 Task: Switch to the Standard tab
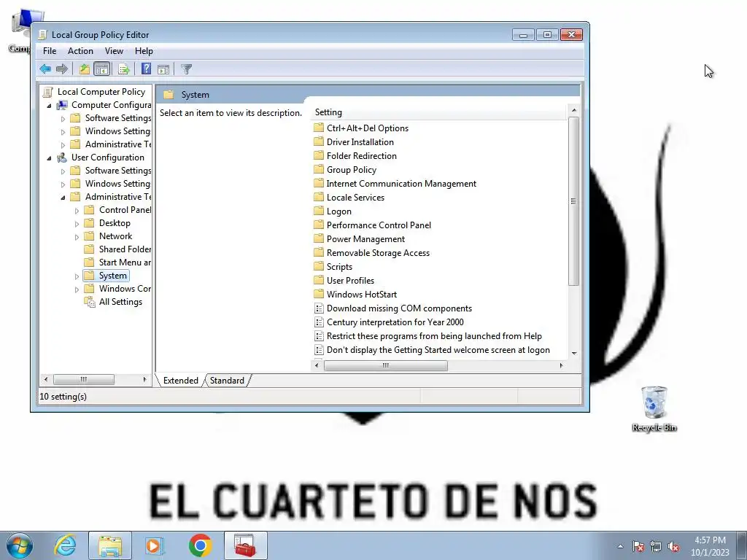228,381
